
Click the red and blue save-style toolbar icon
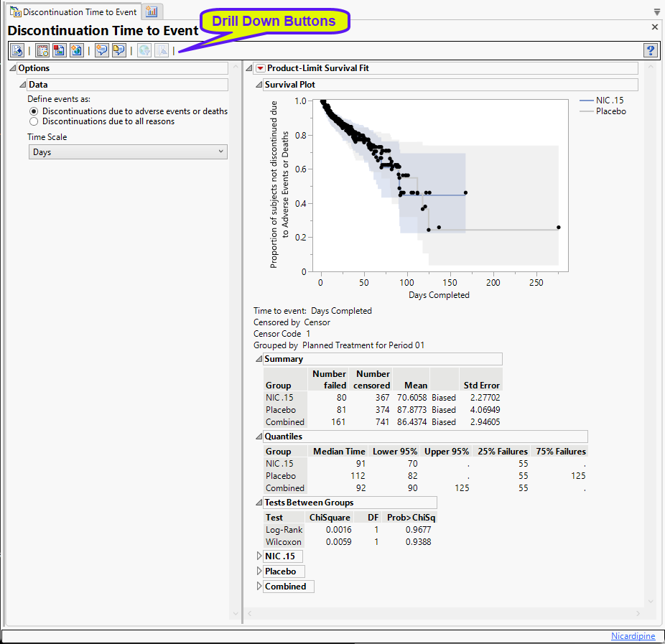point(59,50)
